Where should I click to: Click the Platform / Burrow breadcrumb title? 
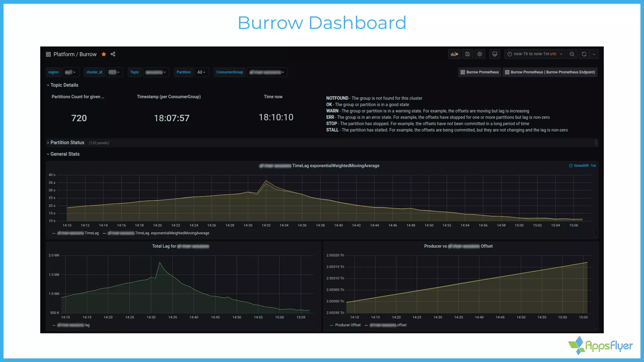tap(75, 54)
